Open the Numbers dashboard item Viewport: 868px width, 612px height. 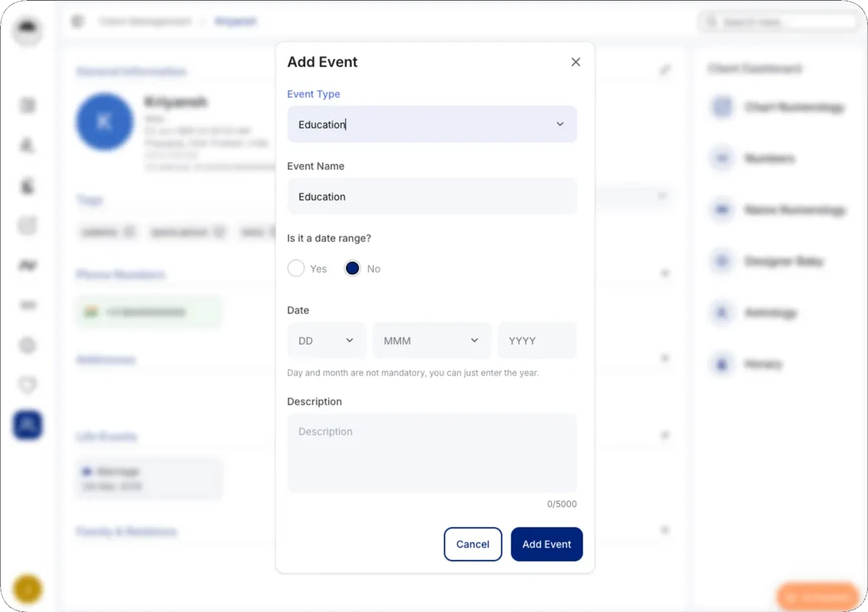(753, 158)
